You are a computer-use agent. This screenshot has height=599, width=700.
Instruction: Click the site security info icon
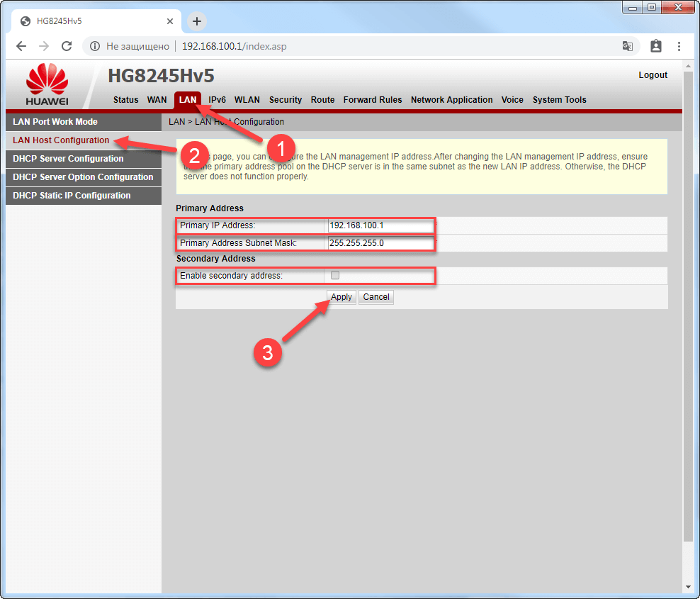coord(95,45)
